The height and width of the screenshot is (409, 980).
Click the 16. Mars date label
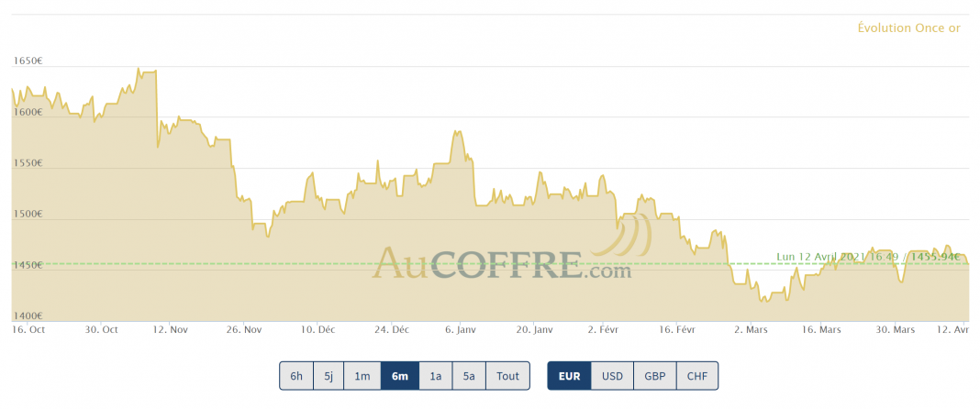[x=822, y=329]
